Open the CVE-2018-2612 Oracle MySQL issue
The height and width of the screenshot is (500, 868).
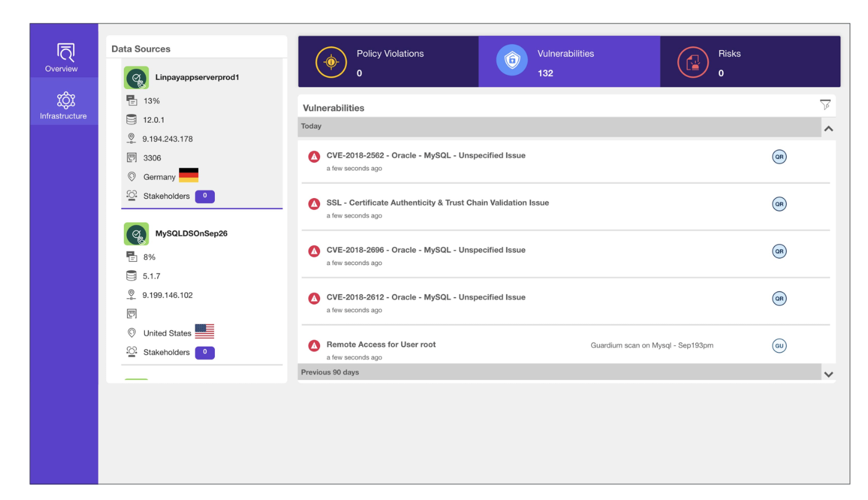pyautogui.click(x=426, y=297)
